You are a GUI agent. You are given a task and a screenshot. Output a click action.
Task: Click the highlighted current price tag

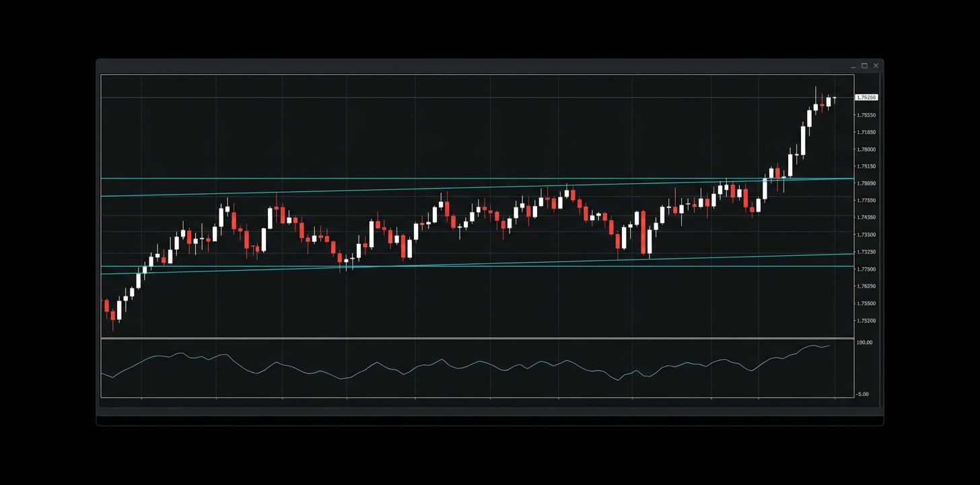pos(866,98)
